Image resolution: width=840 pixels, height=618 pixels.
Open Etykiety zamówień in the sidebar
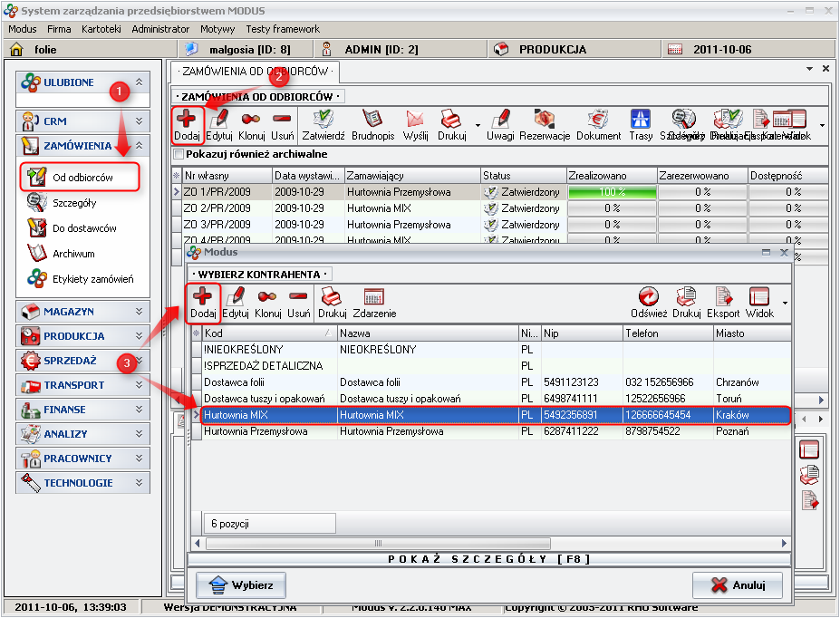coord(92,279)
